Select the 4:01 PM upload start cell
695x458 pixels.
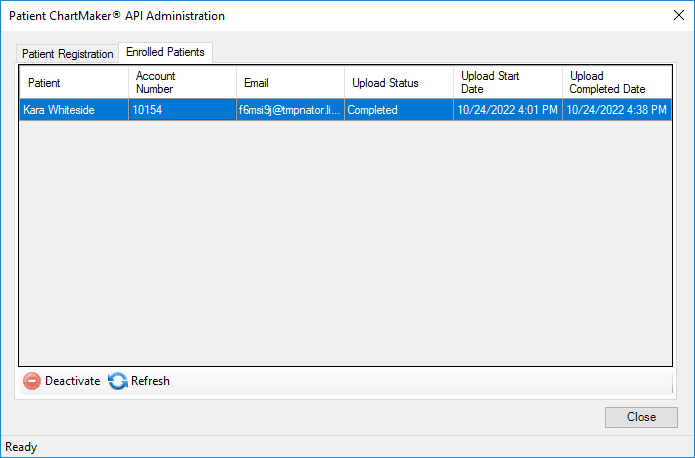(508, 110)
